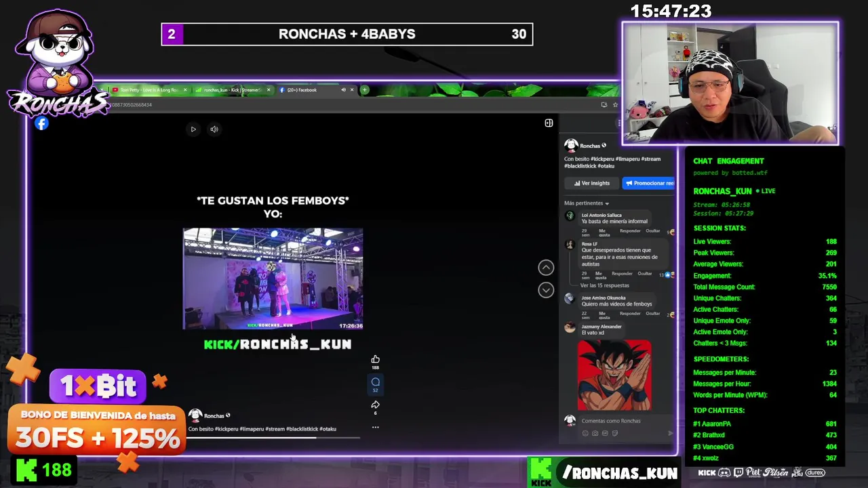
Task: Click the 'RONCHAS + 4BABYS' goal bar
Action: pos(347,34)
